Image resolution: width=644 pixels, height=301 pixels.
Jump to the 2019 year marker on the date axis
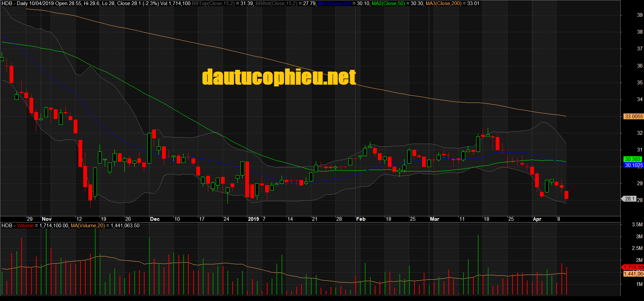253,219
